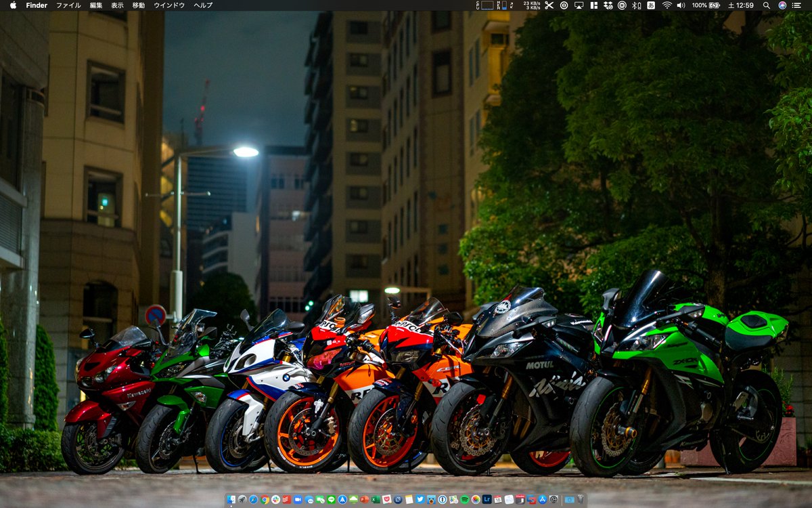Launch PowerPoint from the Dock
812x508 pixels.
point(365,499)
